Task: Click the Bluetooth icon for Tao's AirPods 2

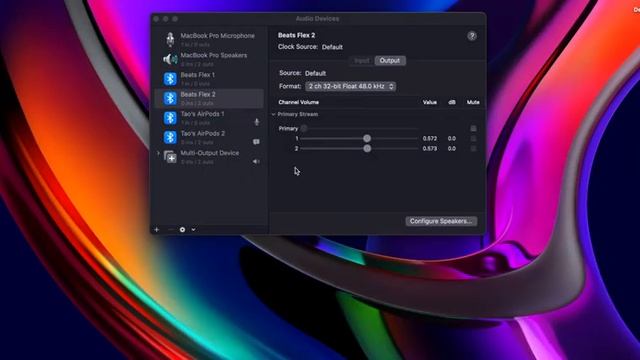Action: point(170,138)
